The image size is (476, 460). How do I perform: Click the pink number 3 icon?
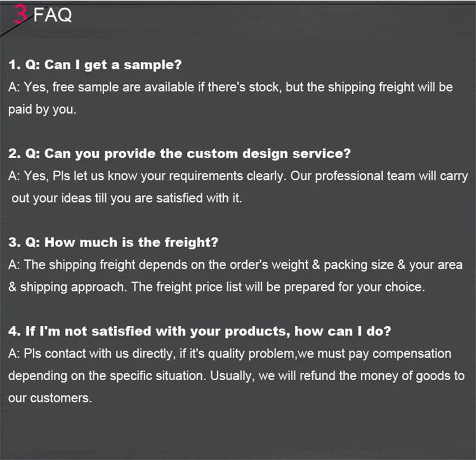20,14
